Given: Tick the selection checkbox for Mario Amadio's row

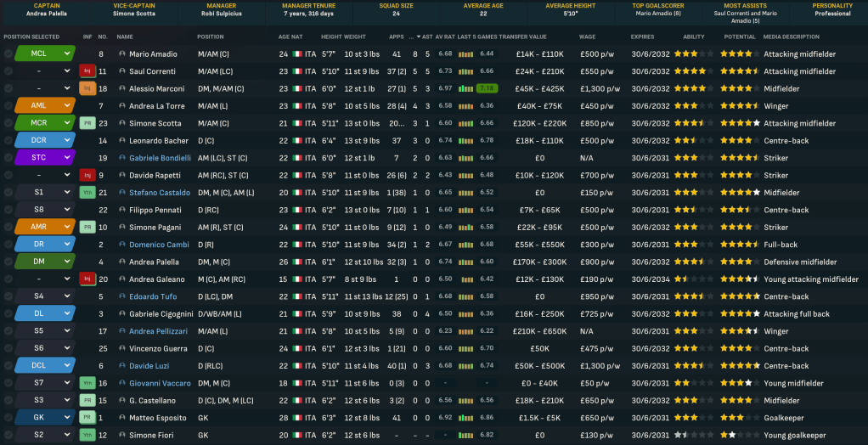Looking at the screenshot, I should point(8,54).
